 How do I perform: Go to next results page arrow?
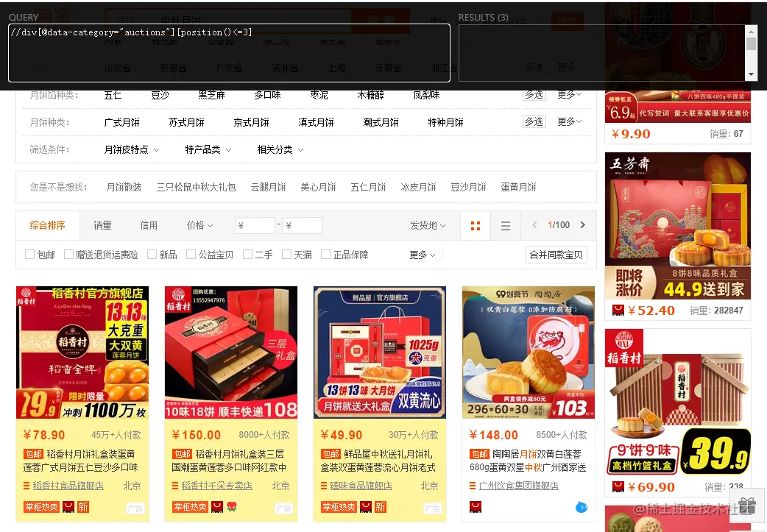582,225
